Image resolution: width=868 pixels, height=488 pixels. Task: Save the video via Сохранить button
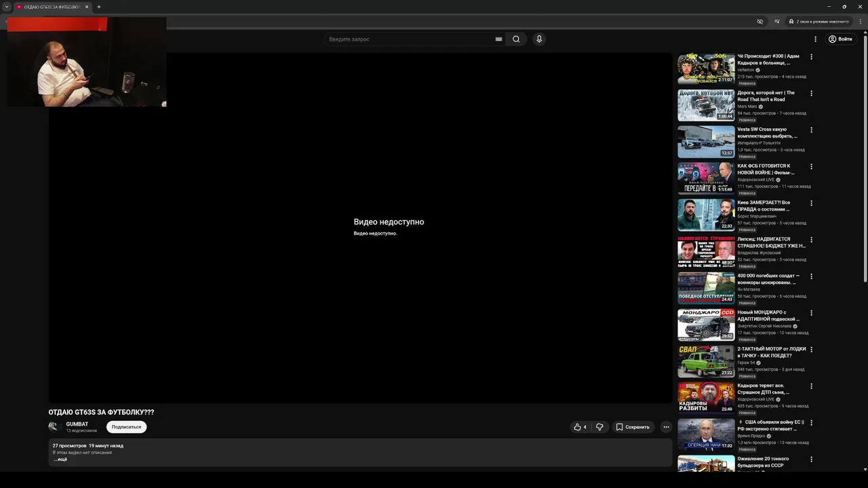click(x=633, y=427)
